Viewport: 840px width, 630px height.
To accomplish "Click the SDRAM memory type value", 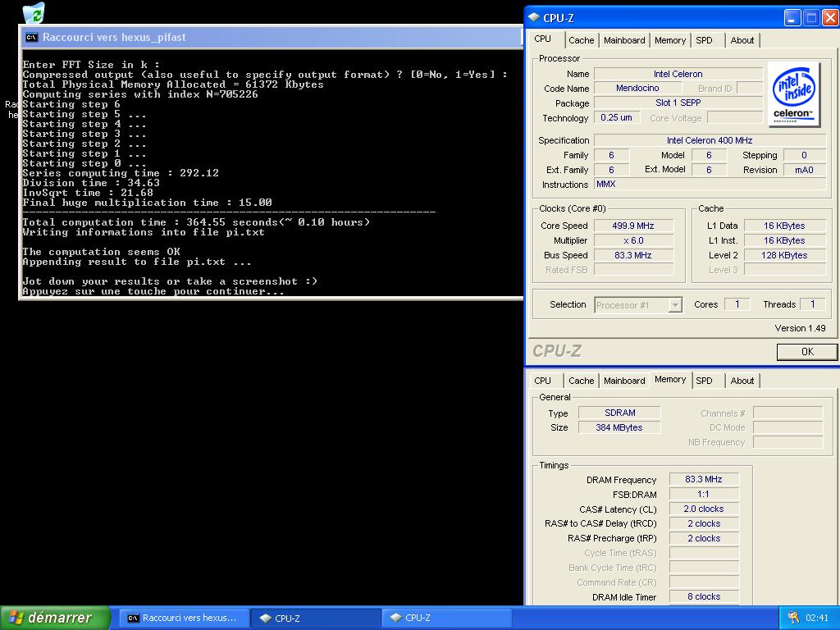I will pyautogui.click(x=620, y=413).
